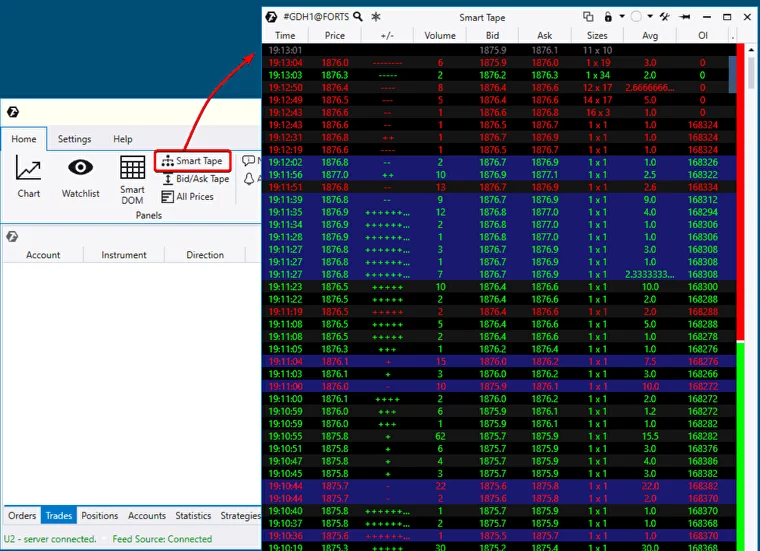Open the Smart DOM panel

point(132,175)
